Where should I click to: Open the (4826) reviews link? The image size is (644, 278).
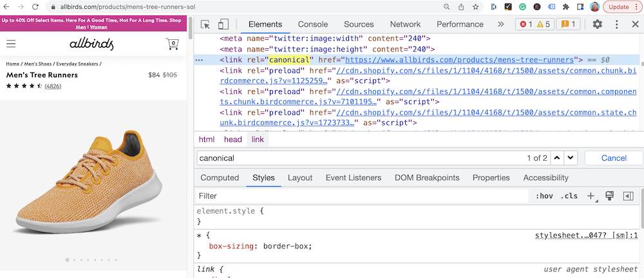click(x=53, y=86)
